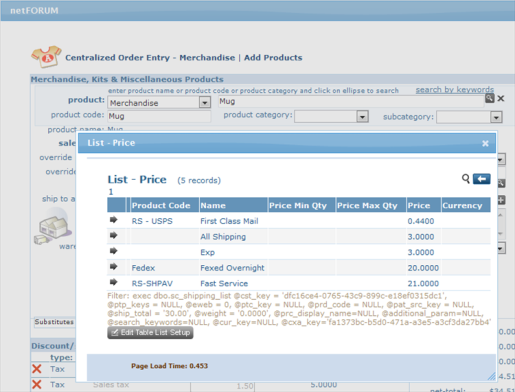Click the product code field containing Mug

tap(159, 116)
